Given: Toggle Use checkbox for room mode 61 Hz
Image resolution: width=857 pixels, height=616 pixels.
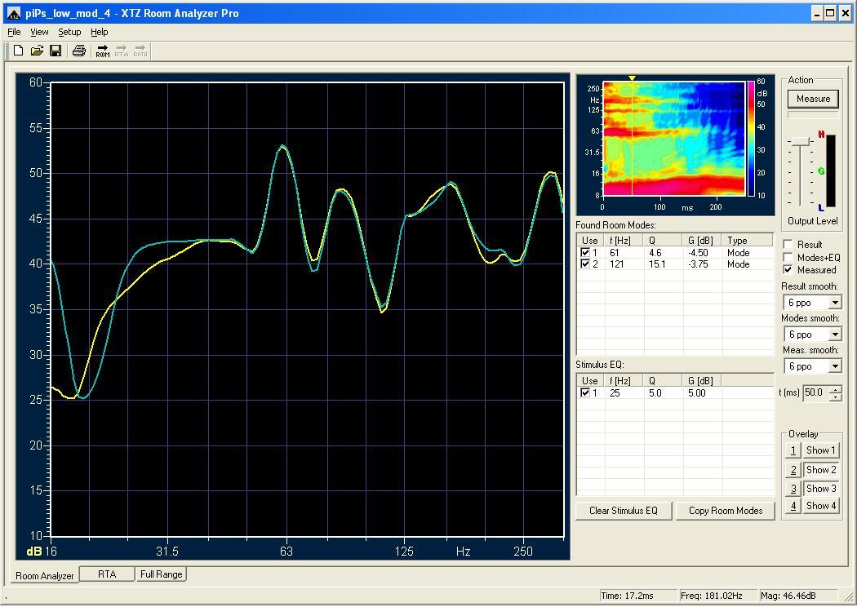Looking at the screenshot, I should (585, 253).
